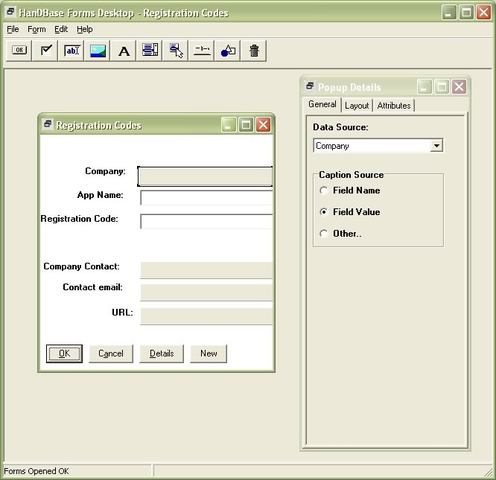The height and width of the screenshot is (480, 496).
Task: Select the list control tool
Action: 150,50
